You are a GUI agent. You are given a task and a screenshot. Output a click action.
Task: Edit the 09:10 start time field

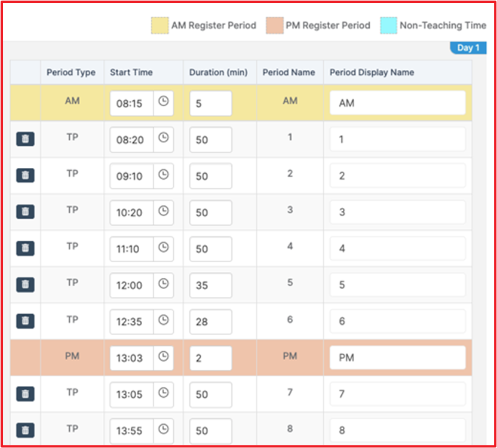click(x=131, y=176)
